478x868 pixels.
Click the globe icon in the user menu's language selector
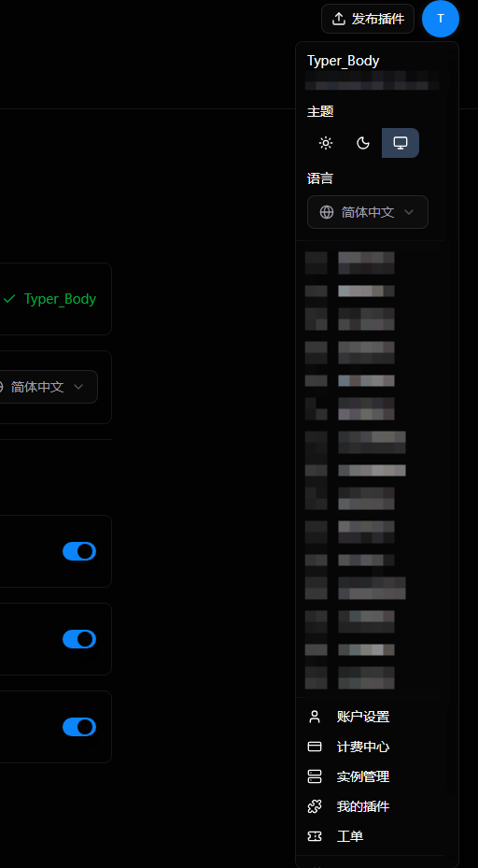(327, 212)
